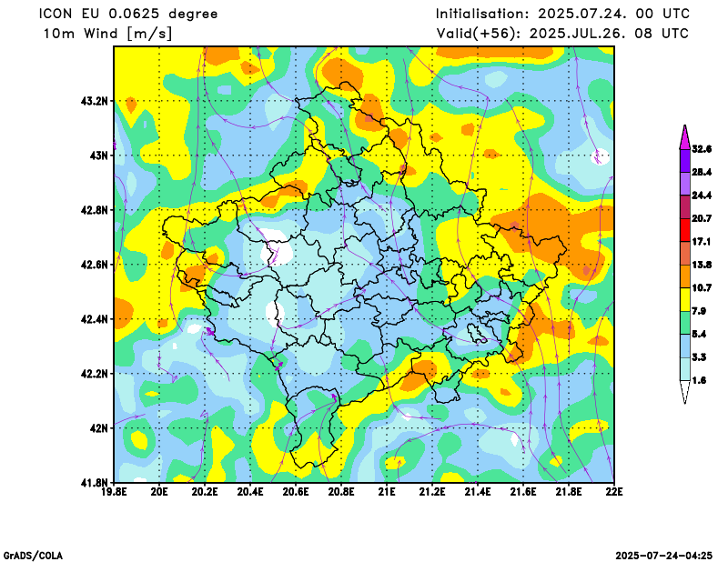This screenshot has height=562, width=728.
Task: Click the 13.8 colorbar value
Action: (702, 265)
